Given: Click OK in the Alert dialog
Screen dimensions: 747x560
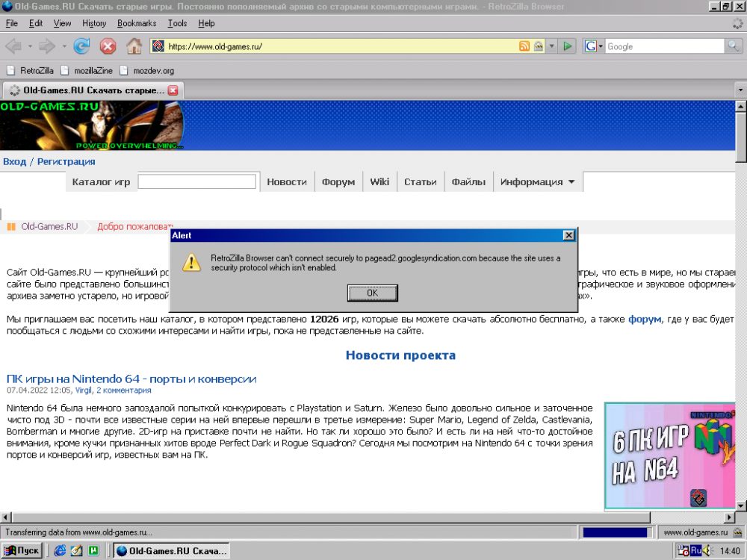Looking at the screenshot, I should (x=372, y=293).
